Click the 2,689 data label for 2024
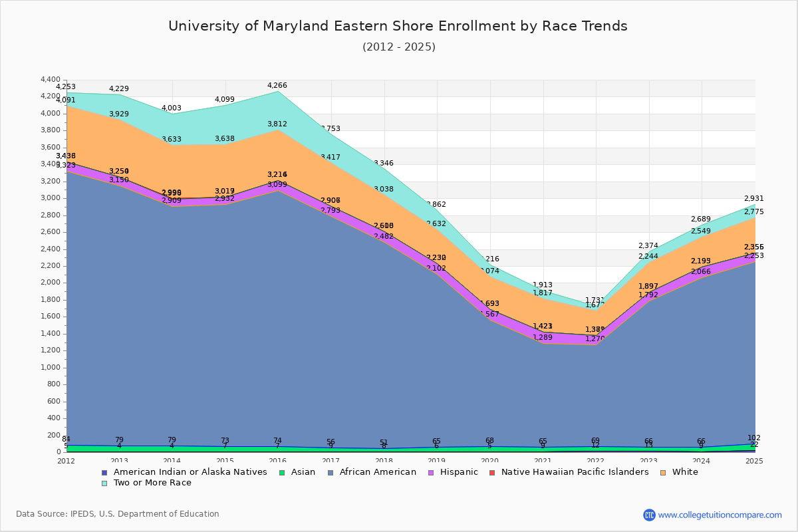The width and height of the screenshot is (798, 532). 701,219
